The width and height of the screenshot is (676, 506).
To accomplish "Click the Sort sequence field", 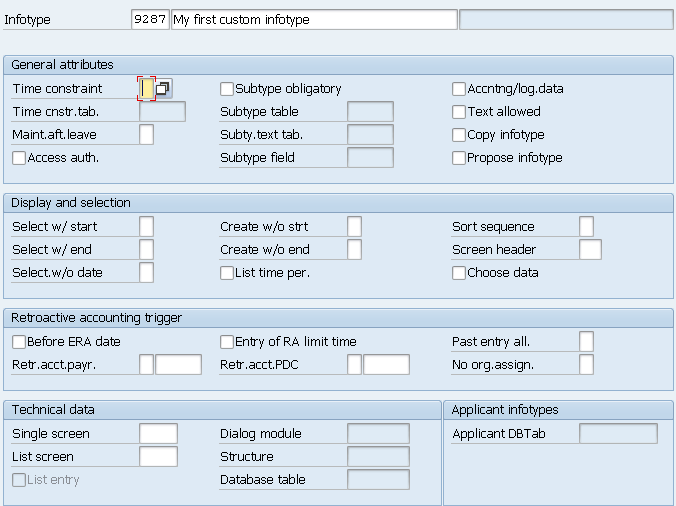I will click(x=586, y=227).
